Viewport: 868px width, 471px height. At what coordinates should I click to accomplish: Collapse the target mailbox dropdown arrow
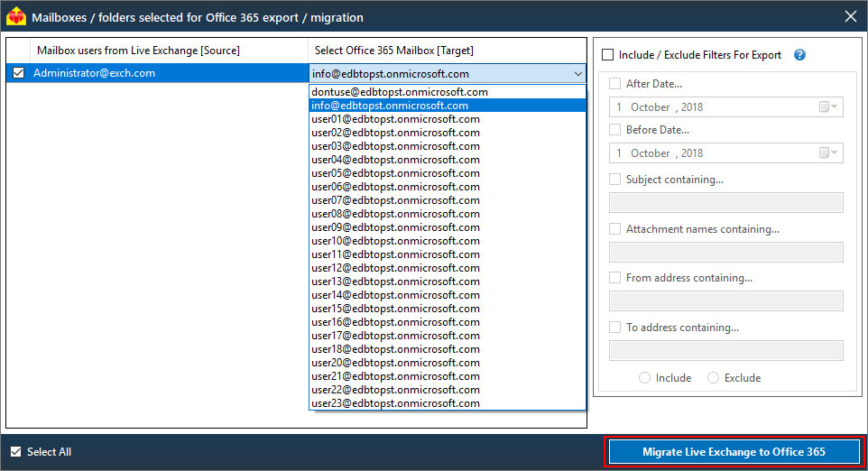tap(578, 74)
